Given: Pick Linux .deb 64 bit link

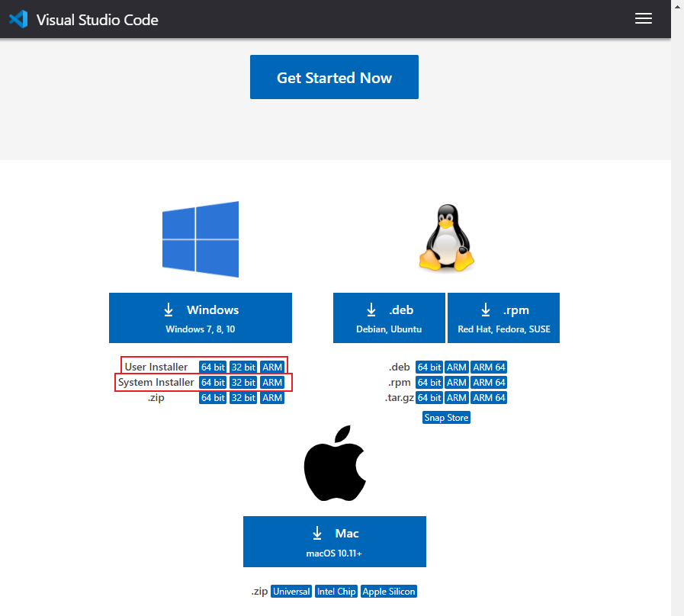Looking at the screenshot, I should coord(429,367).
